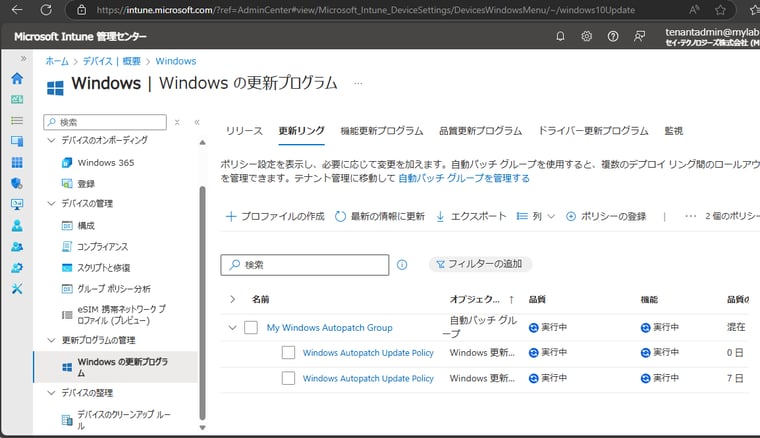Open Users icon in the left rail
Viewport: 760px width, 438px height.
(17, 225)
